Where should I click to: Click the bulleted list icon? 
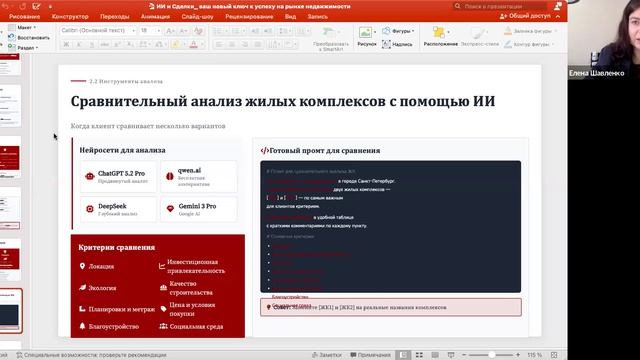pos(219,31)
